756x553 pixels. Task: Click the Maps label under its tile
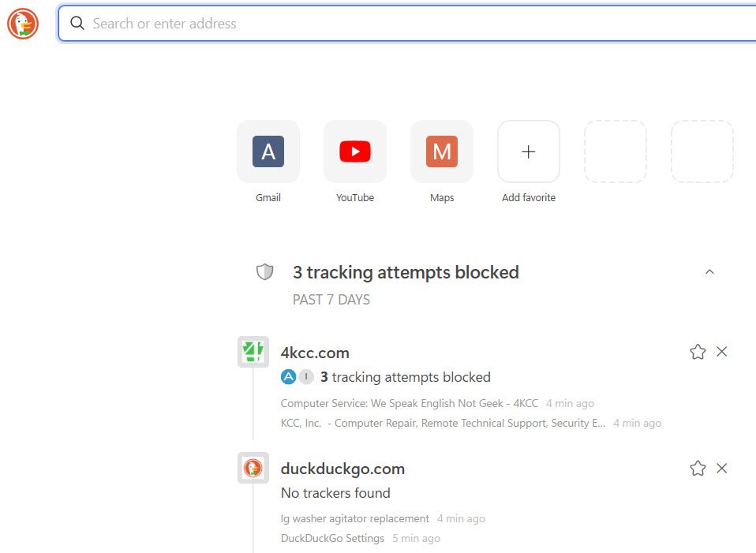tap(442, 197)
